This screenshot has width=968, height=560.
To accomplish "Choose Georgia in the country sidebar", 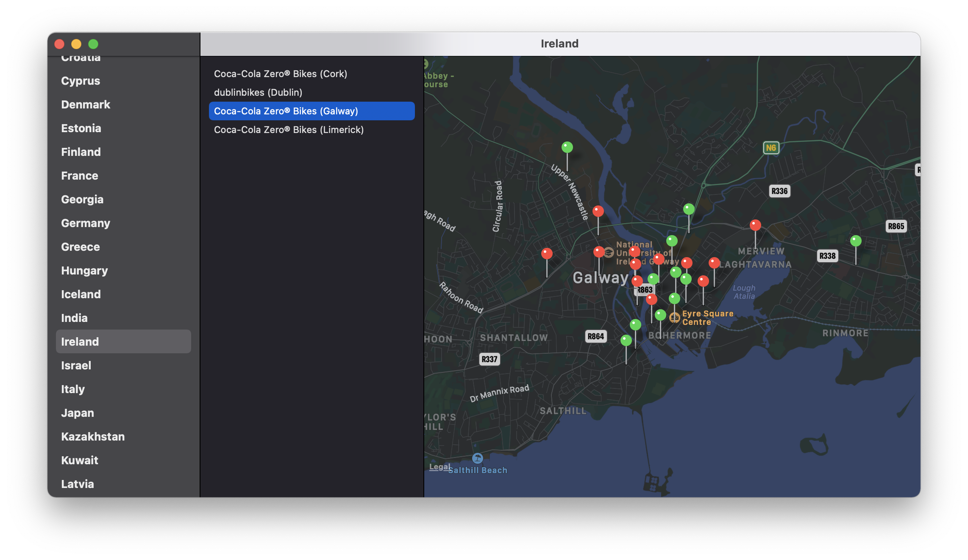I will (123, 199).
